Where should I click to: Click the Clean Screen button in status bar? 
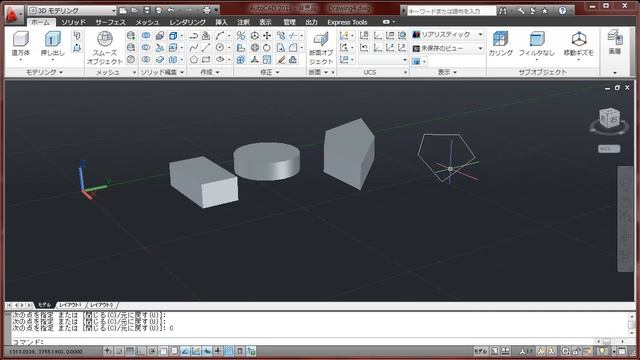pos(622,351)
